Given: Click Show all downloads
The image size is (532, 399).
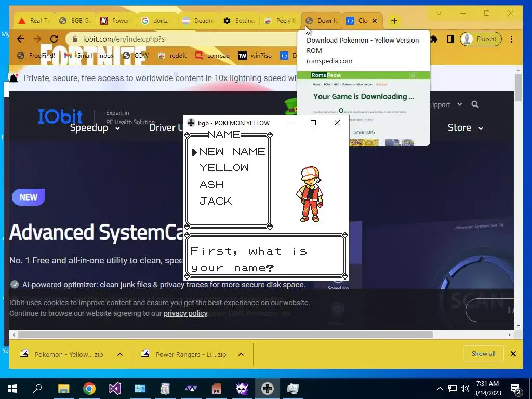Looking at the screenshot, I should pos(484,354).
